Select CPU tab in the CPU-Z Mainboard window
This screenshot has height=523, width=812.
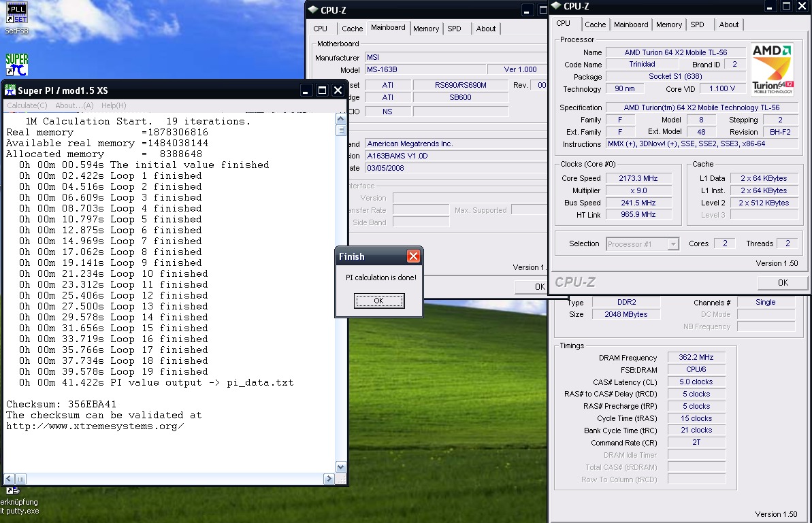pyautogui.click(x=321, y=29)
